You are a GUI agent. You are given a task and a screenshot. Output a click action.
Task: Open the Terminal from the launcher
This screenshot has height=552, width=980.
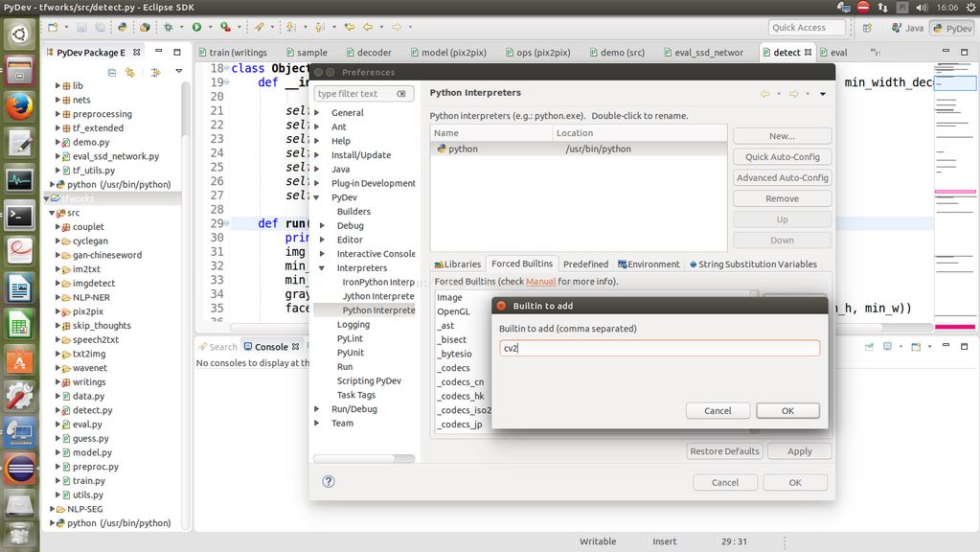(19, 217)
